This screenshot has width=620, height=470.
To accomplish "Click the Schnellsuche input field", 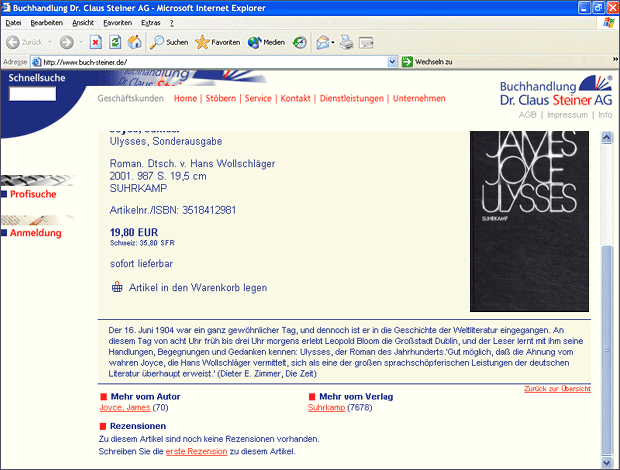I will coord(32,94).
